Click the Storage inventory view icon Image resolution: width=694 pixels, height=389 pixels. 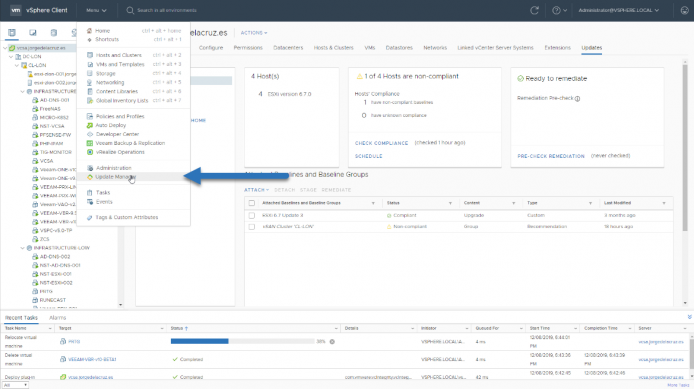pos(54,33)
